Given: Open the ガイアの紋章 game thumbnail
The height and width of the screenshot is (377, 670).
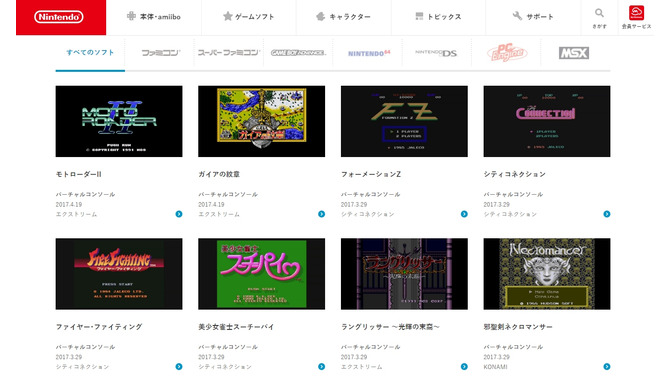Looking at the screenshot, I should click(x=262, y=121).
